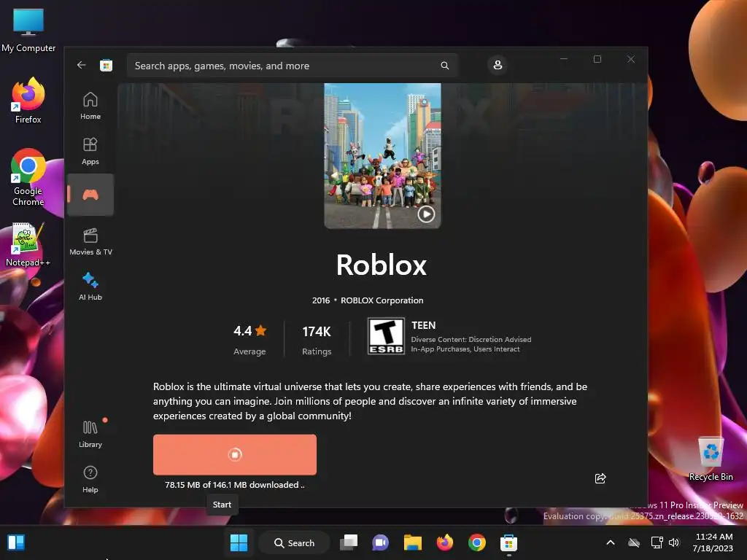Select the My Computer desktop icon
This screenshot has width=747, height=560.
tap(28, 31)
